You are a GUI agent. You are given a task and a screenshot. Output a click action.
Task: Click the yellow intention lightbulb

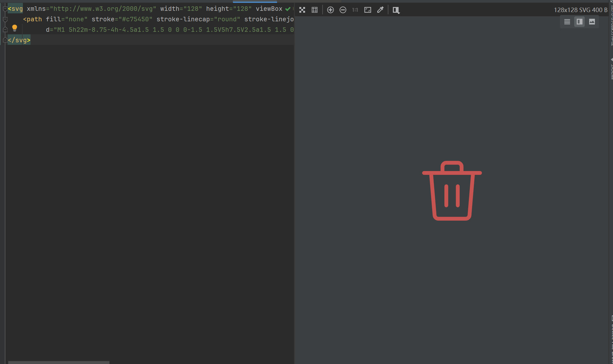(15, 28)
